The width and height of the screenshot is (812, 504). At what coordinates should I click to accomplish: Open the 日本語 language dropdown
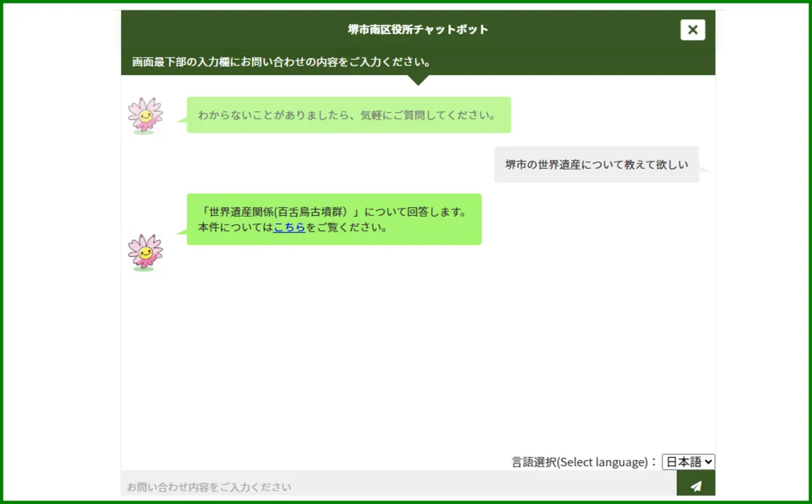(688, 461)
